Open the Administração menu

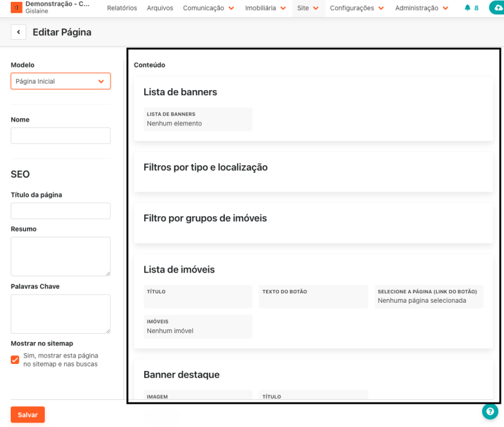point(421,8)
